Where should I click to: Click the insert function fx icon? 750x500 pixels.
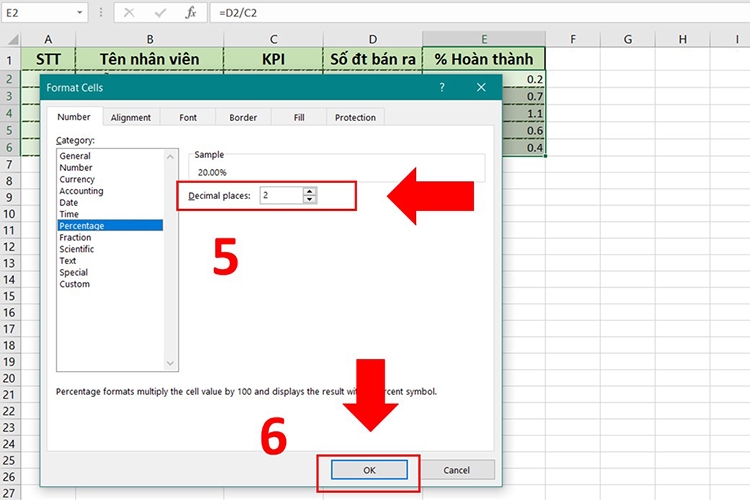(191, 12)
